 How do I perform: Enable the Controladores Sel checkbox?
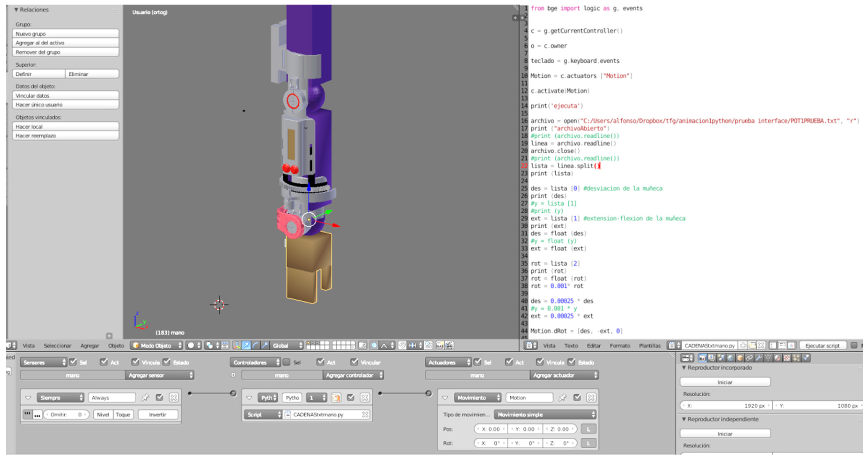(287, 362)
